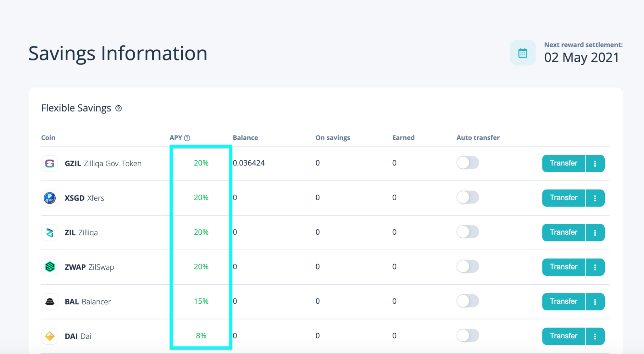The image size is (644, 354).
Task: Open more options for DAI
Action: click(x=595, y=336)
